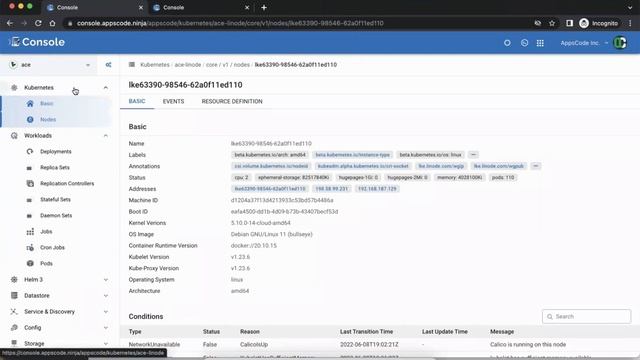Image resolution: width=640 pixels, height=360 pixels.
Task: Click the NetworkUnavailable condition row
Action: tap(380, 345)
